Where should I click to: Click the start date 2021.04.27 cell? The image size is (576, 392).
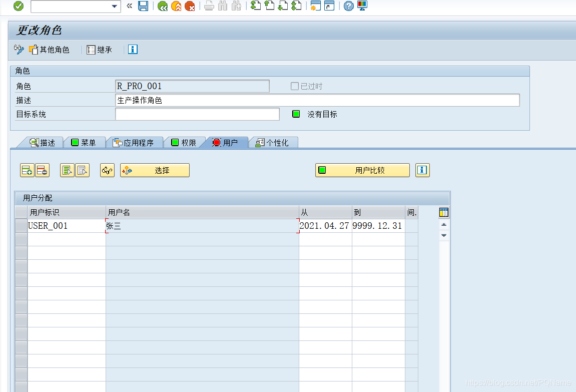point(325,226)
